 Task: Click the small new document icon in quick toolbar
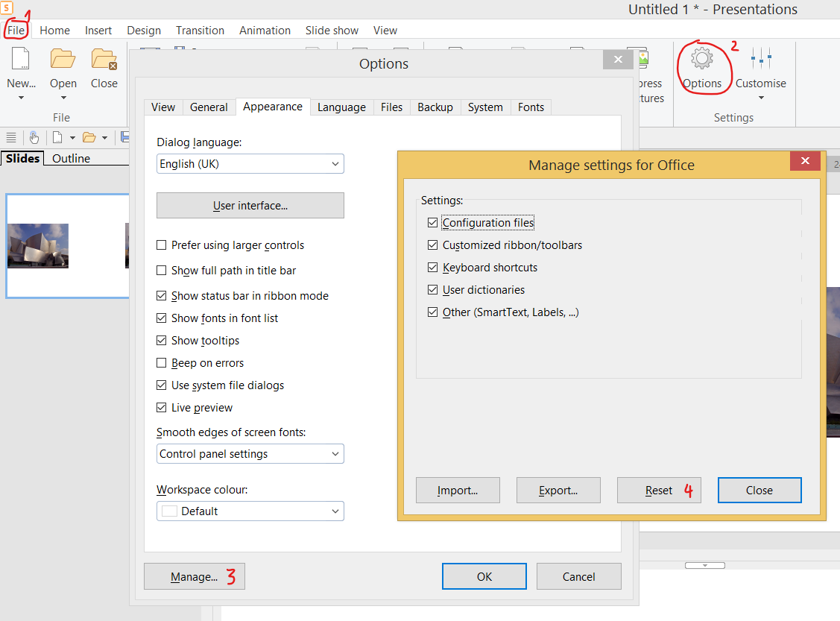click(x=57, y=137)
